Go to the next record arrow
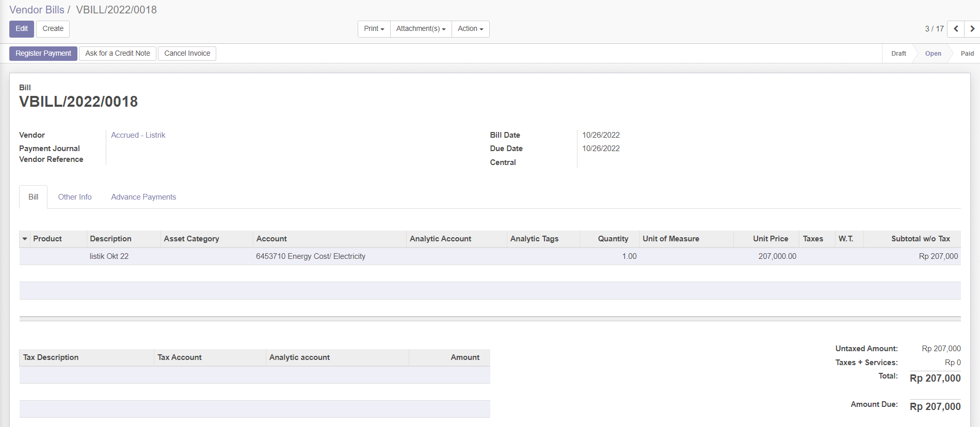Screen dimensions: 980x427 972,29
